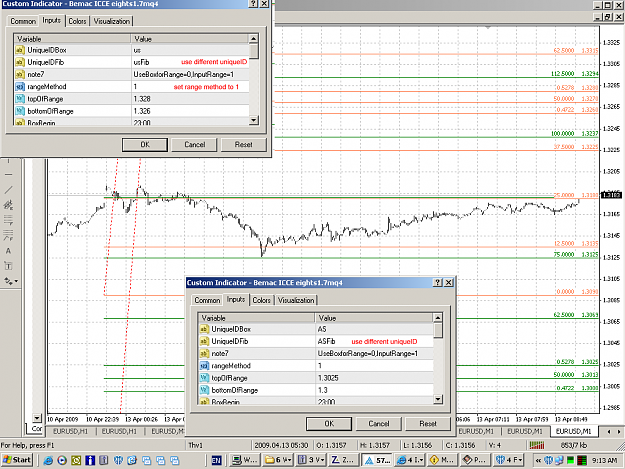
Task: Open help button in lower dialog title
Action: [438, 283]
